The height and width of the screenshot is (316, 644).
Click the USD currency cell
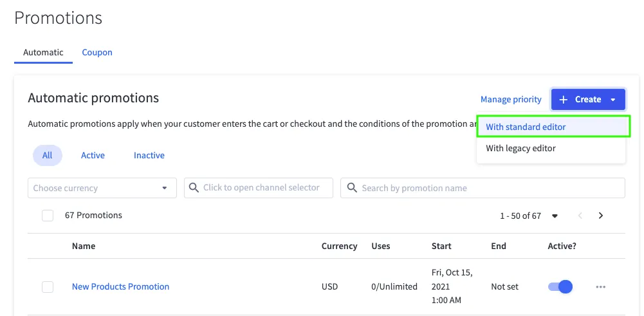tap(330, 287)
